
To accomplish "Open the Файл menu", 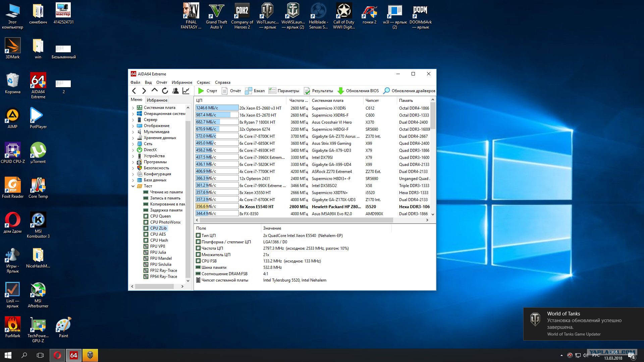I will pyautogui.click(x=136, y=82).
